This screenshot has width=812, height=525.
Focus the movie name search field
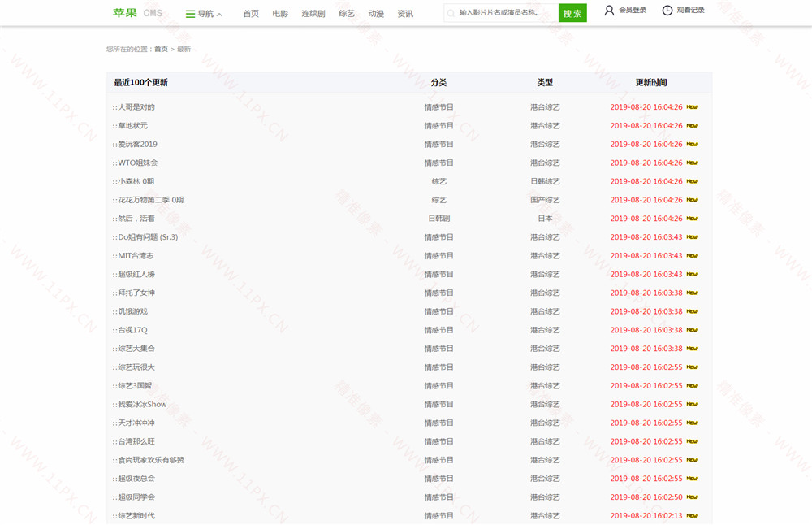coord(505,13)
